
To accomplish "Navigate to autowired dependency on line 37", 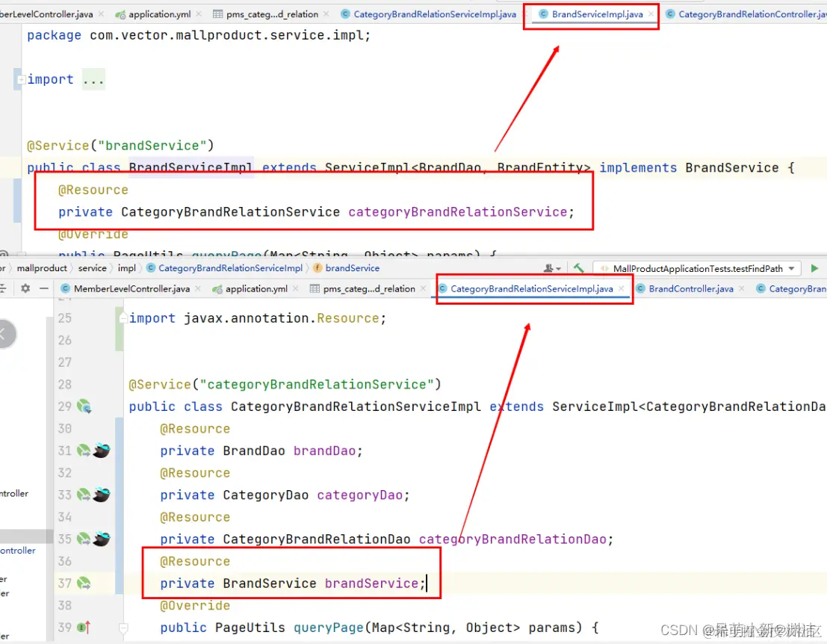I will tap(84, 583).
